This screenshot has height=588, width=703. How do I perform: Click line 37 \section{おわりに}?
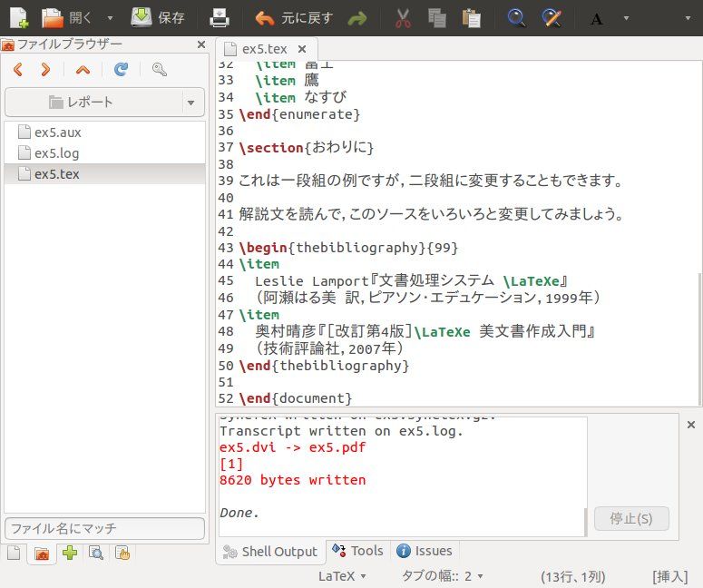click(x=307, y=148)
